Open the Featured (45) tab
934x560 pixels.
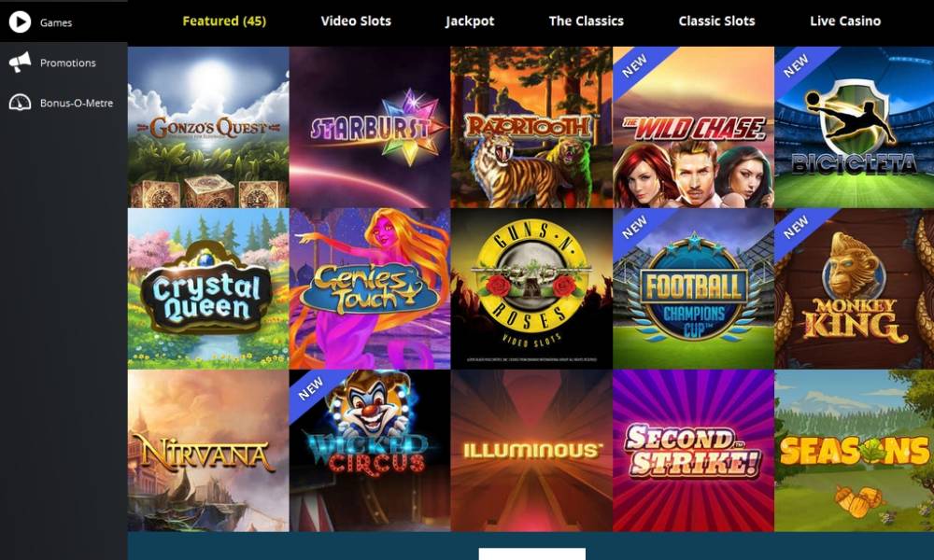(224, 21)
